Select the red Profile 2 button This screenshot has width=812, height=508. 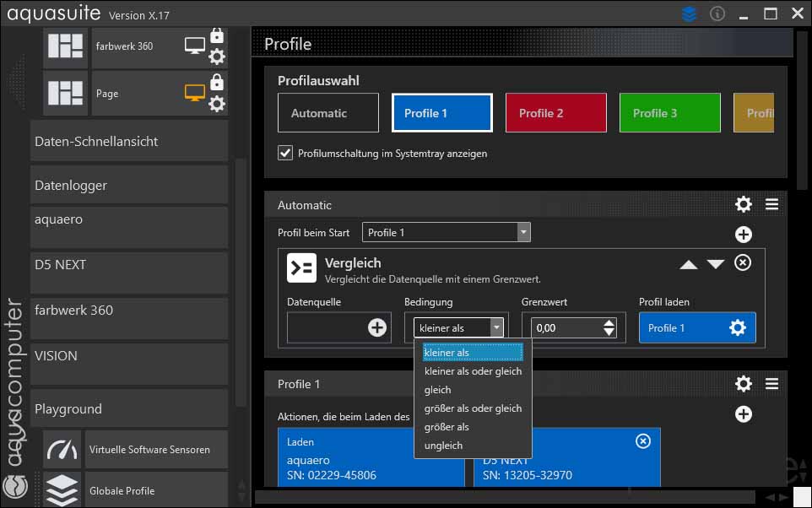tap(556, 113)
